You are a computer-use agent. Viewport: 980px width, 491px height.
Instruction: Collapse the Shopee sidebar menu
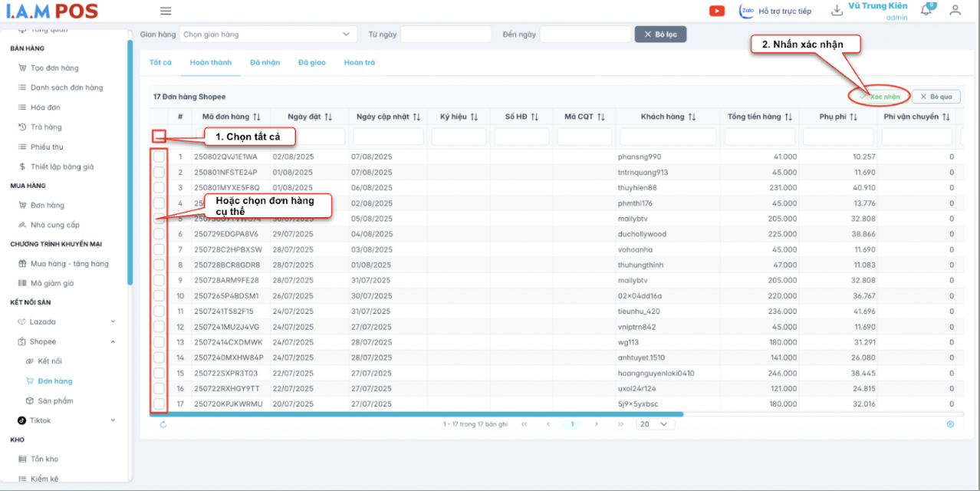tap(113, 341)
